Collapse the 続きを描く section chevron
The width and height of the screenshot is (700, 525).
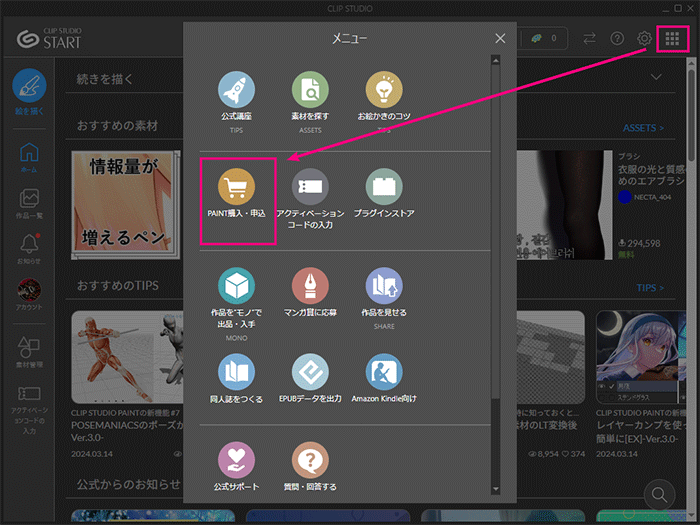(657, 77)
